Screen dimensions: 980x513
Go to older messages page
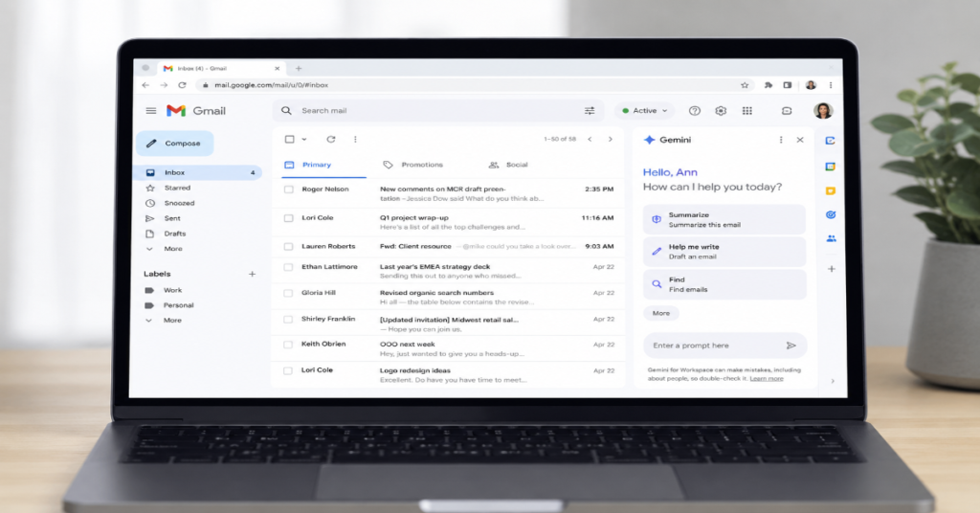point(611,140)
